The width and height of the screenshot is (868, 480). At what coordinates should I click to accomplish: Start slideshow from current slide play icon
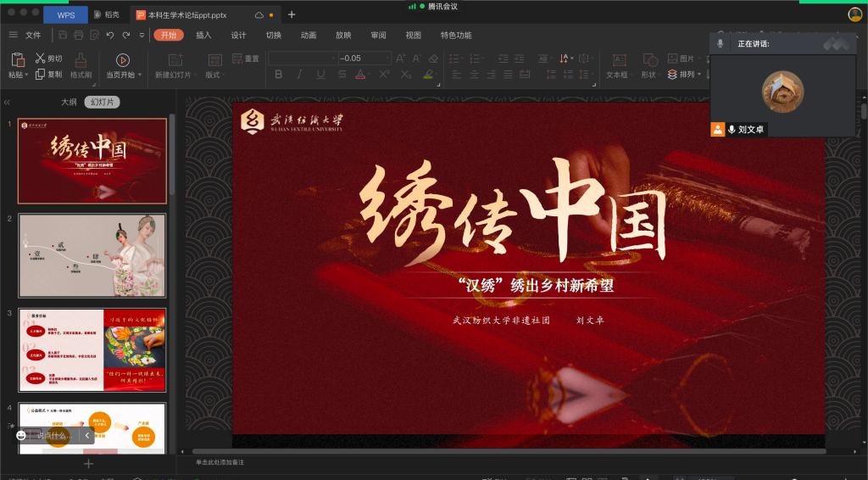tap(122, 59)
